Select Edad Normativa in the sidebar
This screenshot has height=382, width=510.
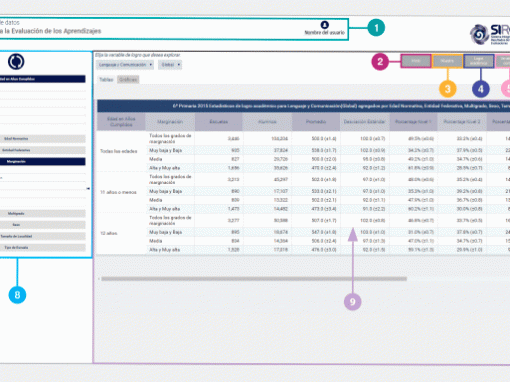tap(43, 139)
